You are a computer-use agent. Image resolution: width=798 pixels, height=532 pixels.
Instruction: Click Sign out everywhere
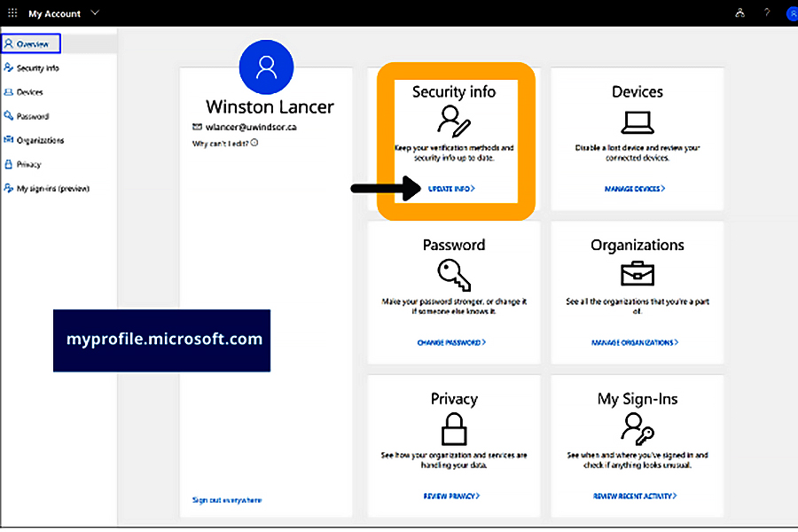[228, 499]
